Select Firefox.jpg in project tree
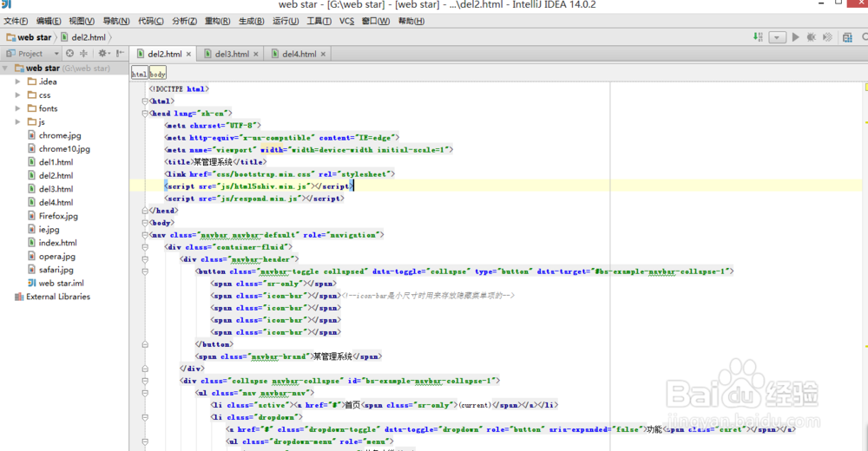868x451 pixels. pos(53,216)
